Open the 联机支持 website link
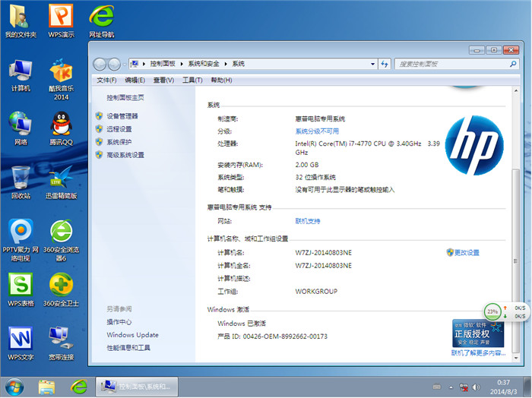 308,221
